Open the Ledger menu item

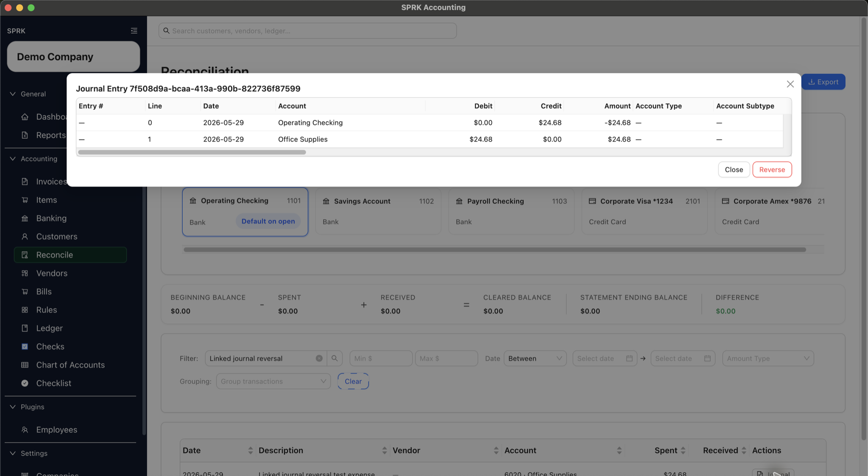click(x=49, y=328)
